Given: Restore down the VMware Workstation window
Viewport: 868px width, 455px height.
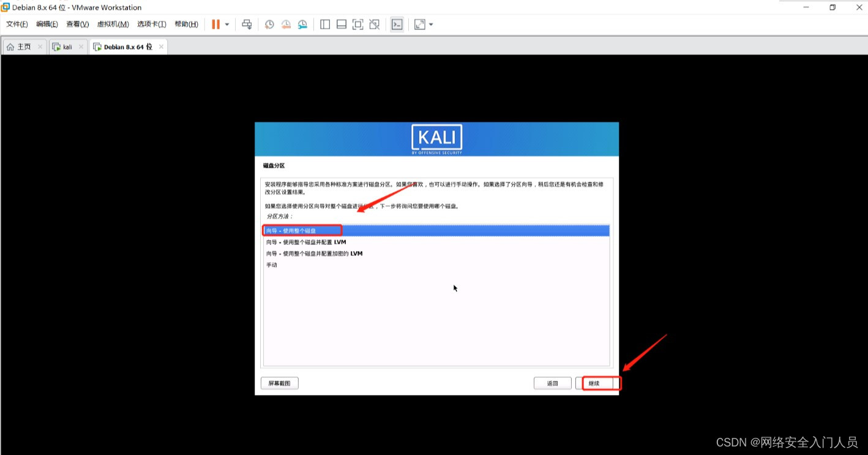Looking at the screenshot, I should [x=832, y=7].
